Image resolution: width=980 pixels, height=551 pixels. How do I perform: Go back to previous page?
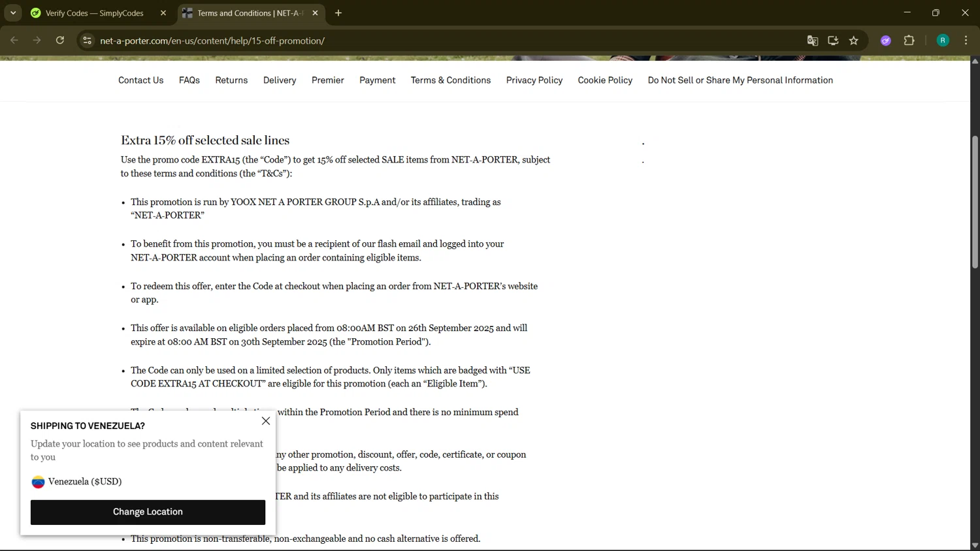(x=14, y=40)
